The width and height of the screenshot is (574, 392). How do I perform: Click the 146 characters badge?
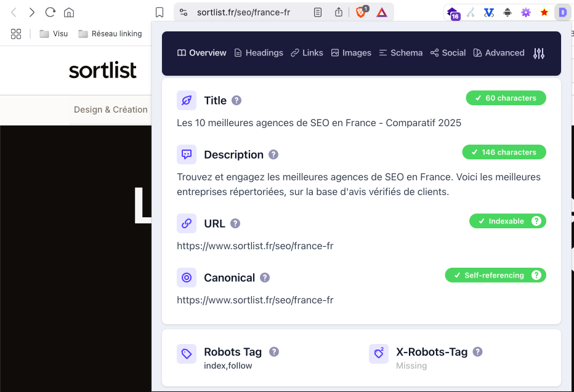click(x=504, y=152)
